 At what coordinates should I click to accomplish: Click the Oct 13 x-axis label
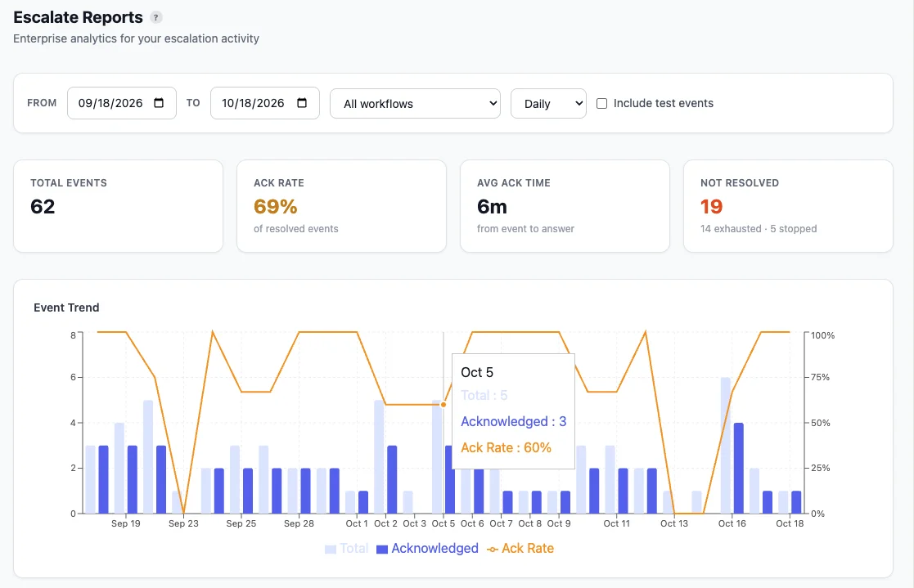click(674, 523)
